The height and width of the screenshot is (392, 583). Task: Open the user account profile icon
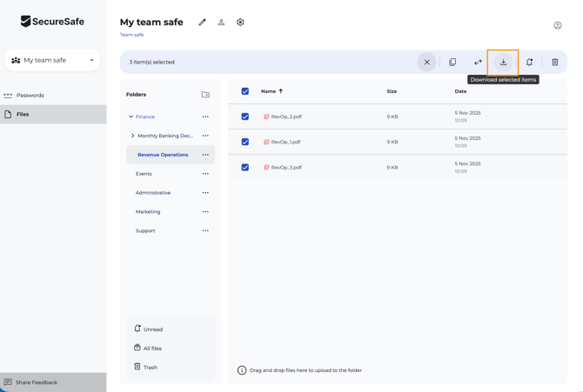(558, 25)
